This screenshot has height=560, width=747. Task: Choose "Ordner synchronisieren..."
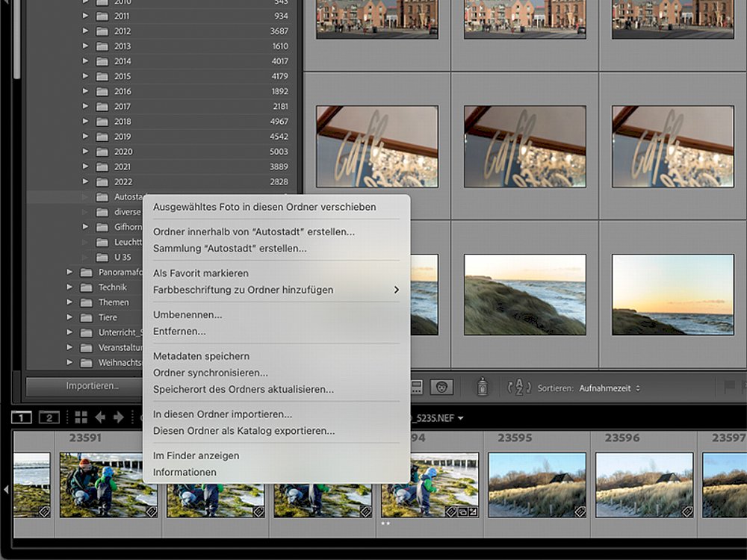tap(210, 373)
